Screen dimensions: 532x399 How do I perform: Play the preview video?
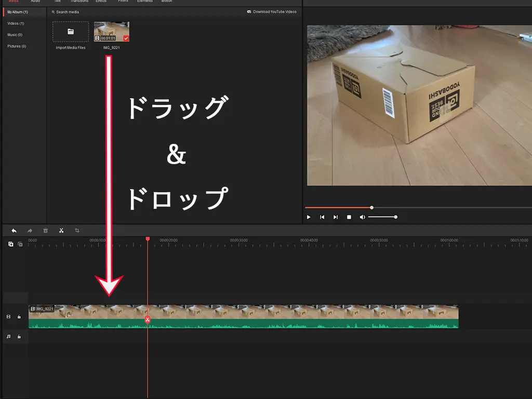309,217
